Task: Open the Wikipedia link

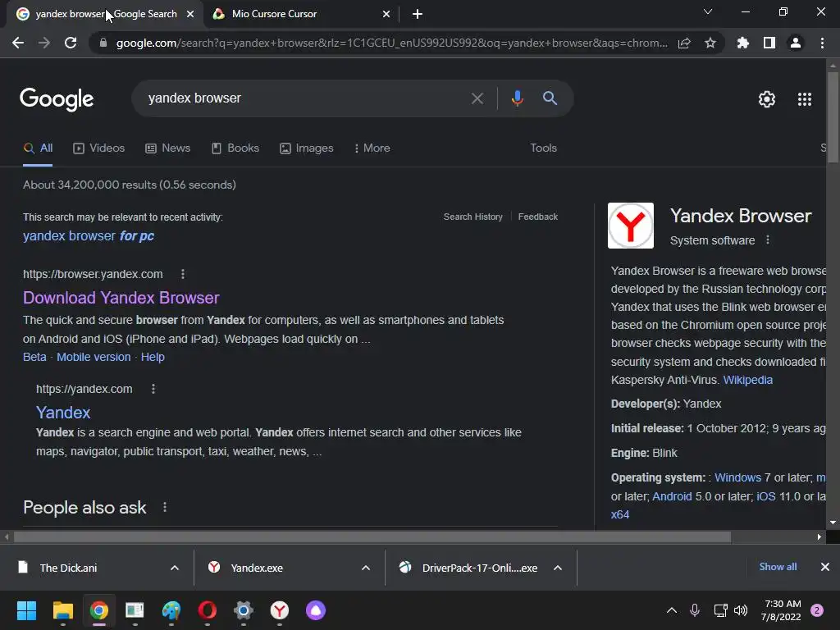Action: click(748, 380)
